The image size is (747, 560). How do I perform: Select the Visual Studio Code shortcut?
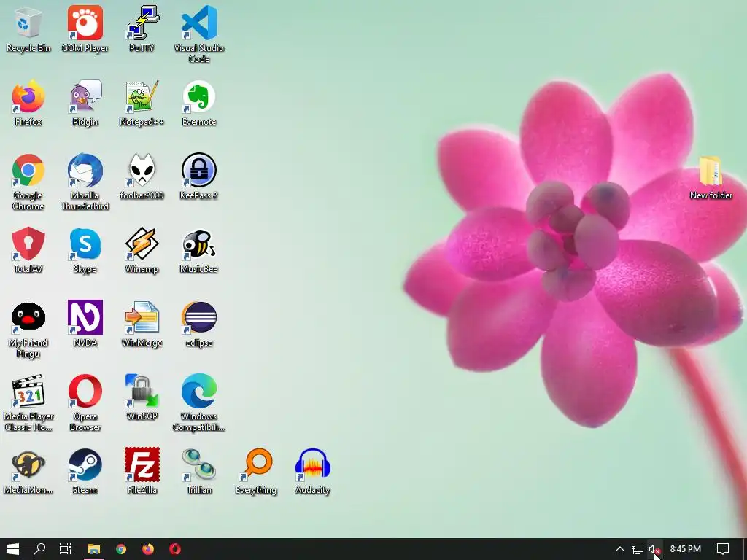point(198,35)
